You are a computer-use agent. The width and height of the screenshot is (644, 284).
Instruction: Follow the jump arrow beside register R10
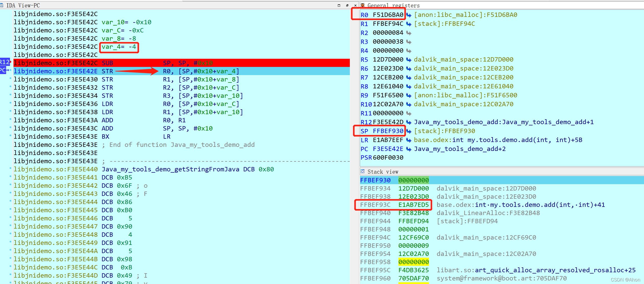(x=409, y=104)
